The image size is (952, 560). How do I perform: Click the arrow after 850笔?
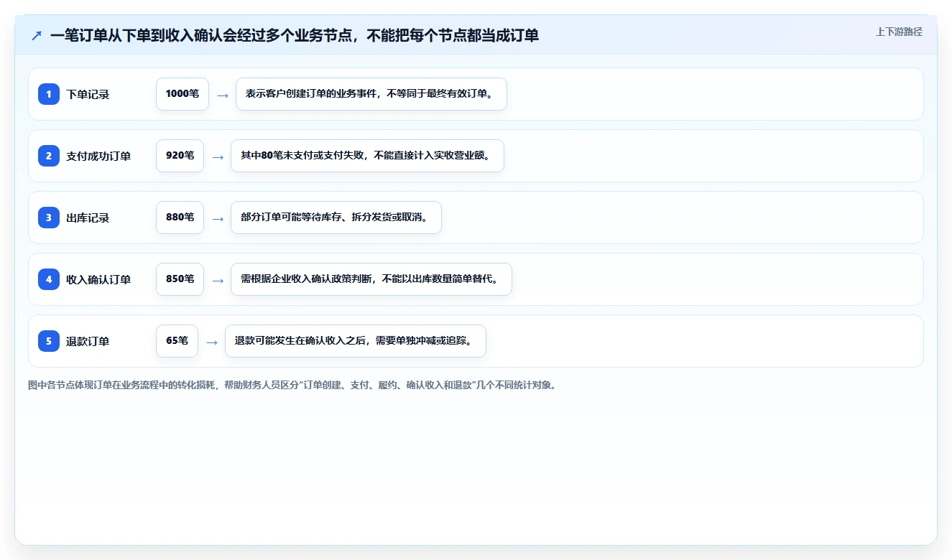218,280
